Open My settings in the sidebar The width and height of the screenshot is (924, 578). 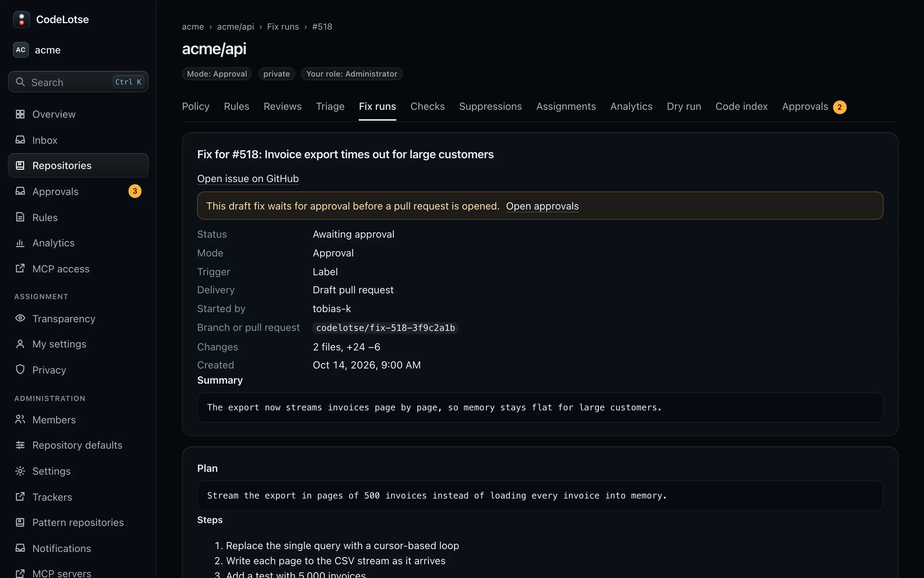(78, 344)
